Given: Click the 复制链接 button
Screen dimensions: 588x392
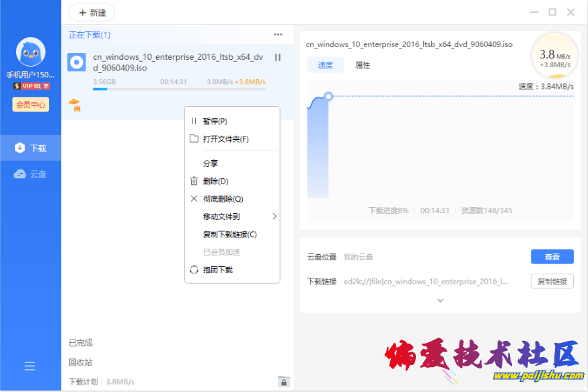Looking at the screenshot, I should point(552,281).
